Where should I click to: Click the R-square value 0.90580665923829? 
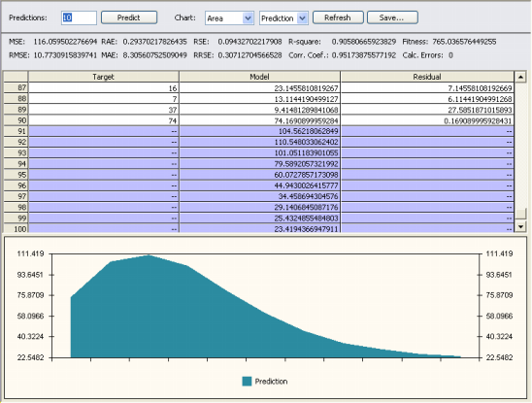coord(364,42)
